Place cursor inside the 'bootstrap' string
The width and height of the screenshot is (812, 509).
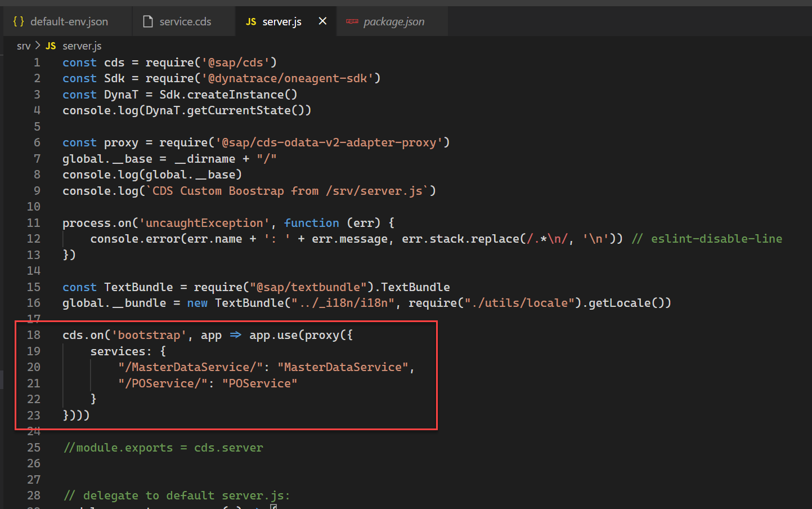[x=149, y=334]
